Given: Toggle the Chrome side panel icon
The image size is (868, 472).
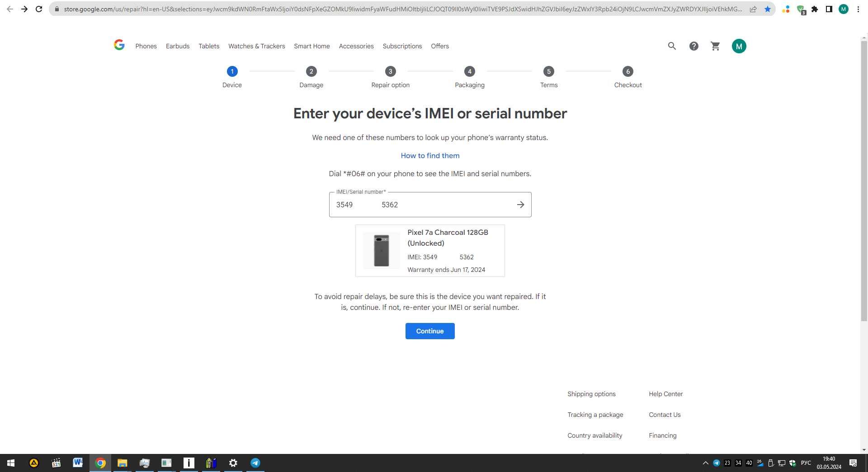Looking at the screenshot, I should click(829, 9).
